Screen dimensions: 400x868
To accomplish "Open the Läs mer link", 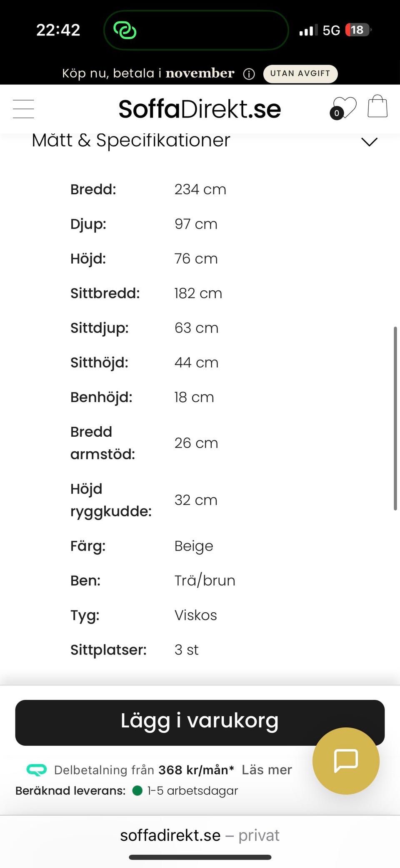I will (267, 770).
